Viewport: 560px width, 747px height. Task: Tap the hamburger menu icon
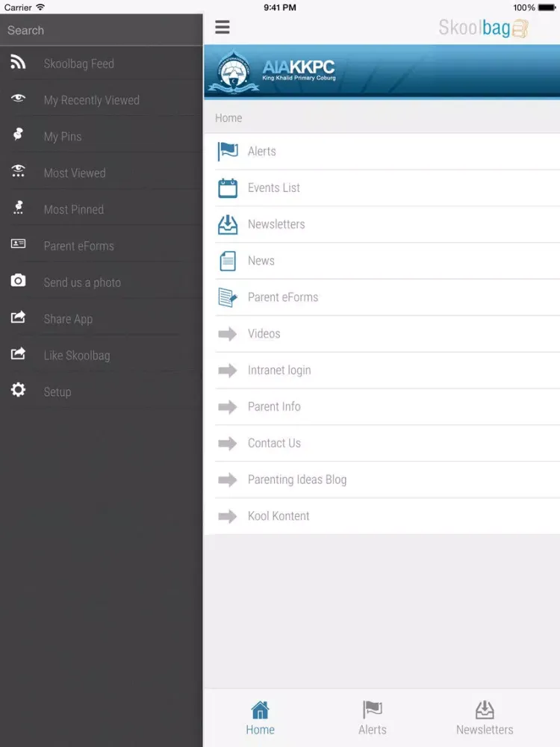click(223, 28)
